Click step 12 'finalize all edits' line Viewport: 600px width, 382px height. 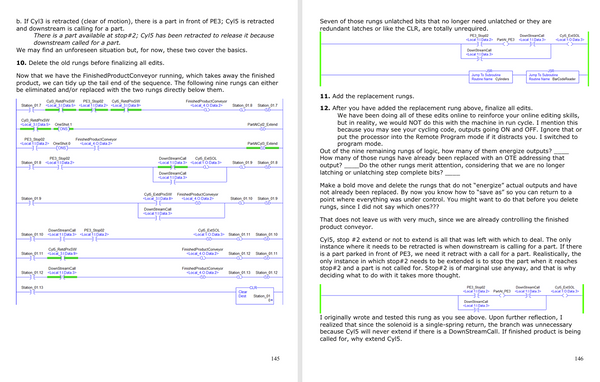coord(426,108)
